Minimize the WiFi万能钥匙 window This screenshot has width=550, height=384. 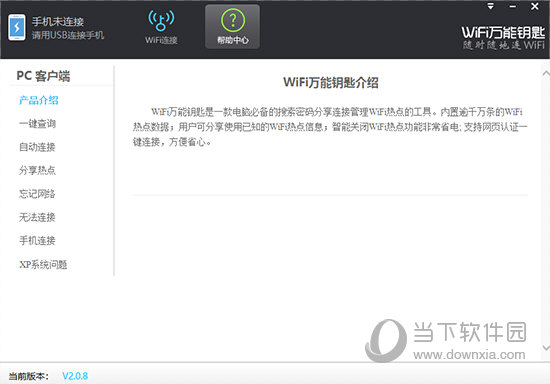[x=512, y=6]
